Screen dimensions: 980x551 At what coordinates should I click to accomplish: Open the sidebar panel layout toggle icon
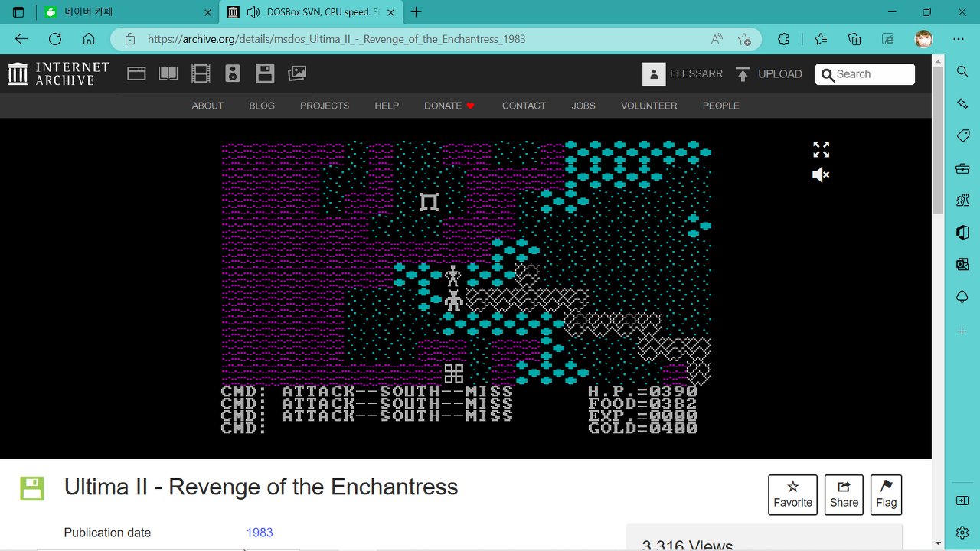pos(962,500)
